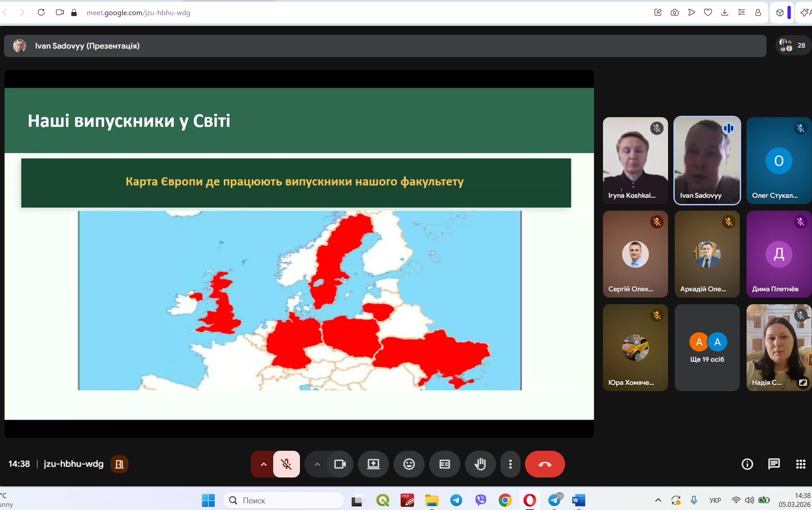Viewport: 812px width, 510px height.
Task: Open more options three-dot menu
Action: (510, 464)
